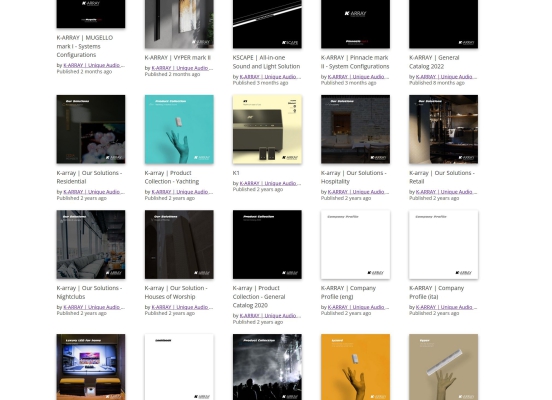The width and height of the screenshot is (552, 400).
Task: Click title 'K-ARRAY | Company Profile (ita)'
Action: pyautogui.click(x=437, y=292)
